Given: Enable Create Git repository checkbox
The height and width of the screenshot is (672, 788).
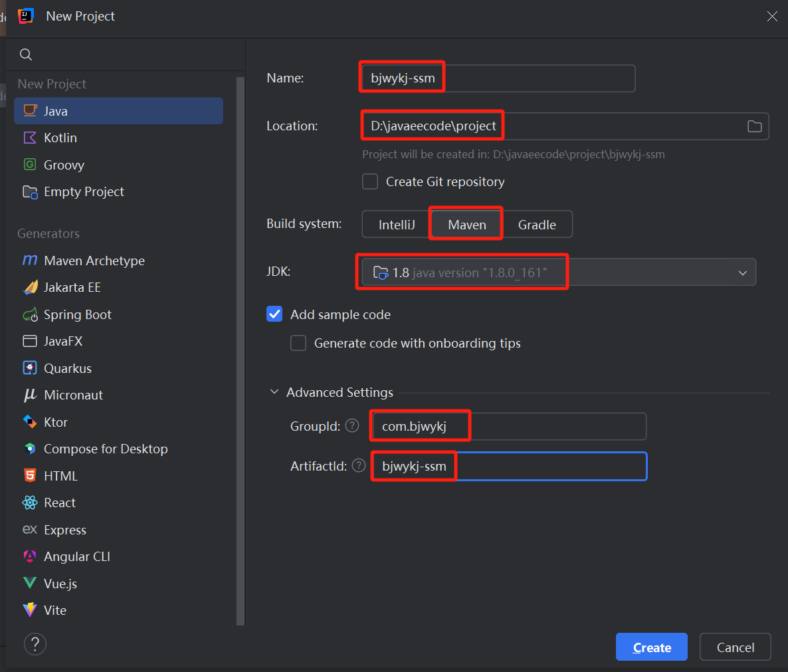Looking at the screenshot, I should pos(370,181).
